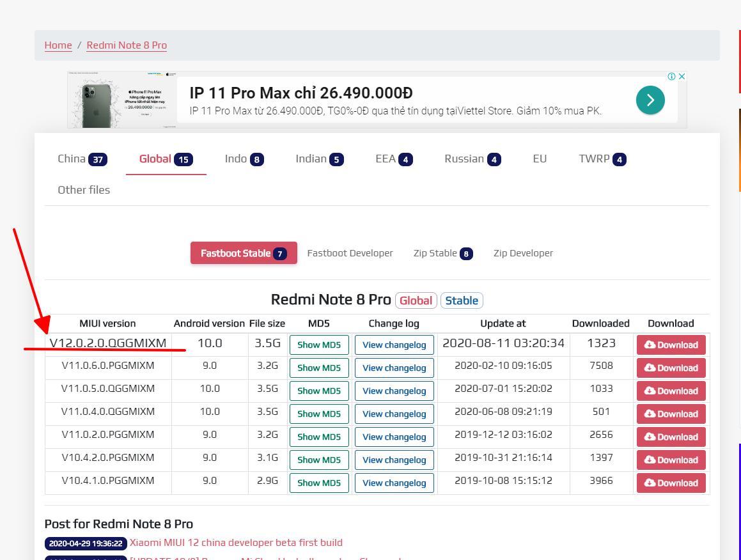The image size is (741, 560).
Task: Show MD5 for V12.0.2.0.QGGMIXM
Action: coord(319,345)
